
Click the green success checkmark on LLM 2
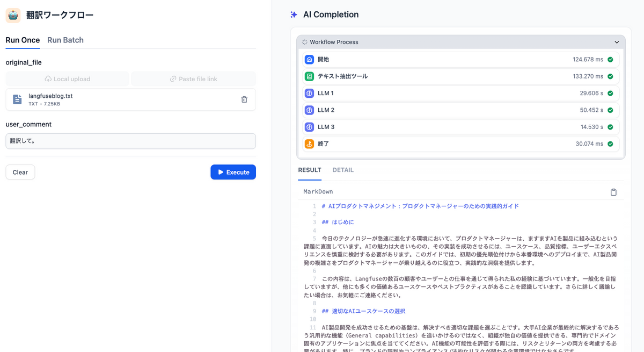point(610,110)
